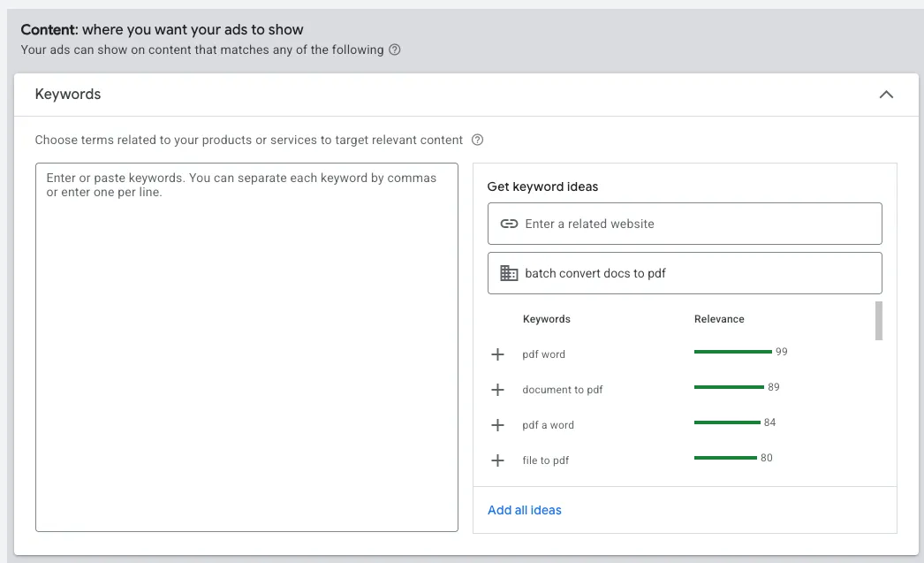Add the 'pdf word' keyword using its plus icon
The width and height of the screenshot is (924, 563).
click(x=497, y=354)
